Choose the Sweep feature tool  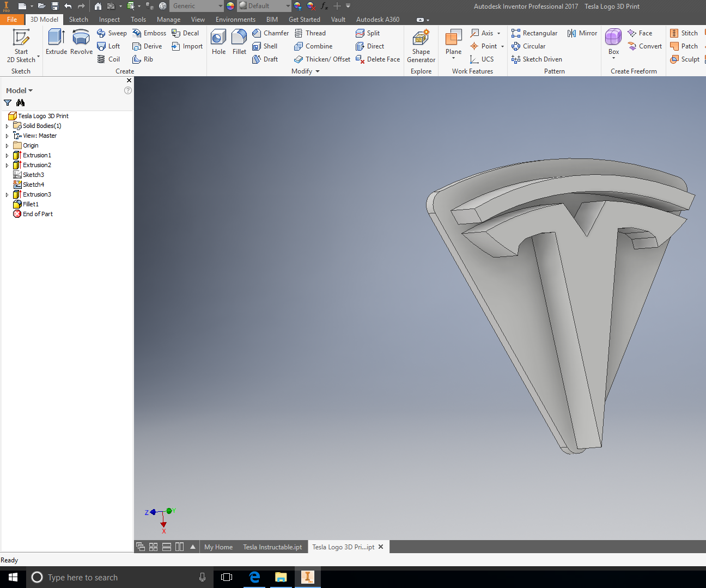point(112,33)
